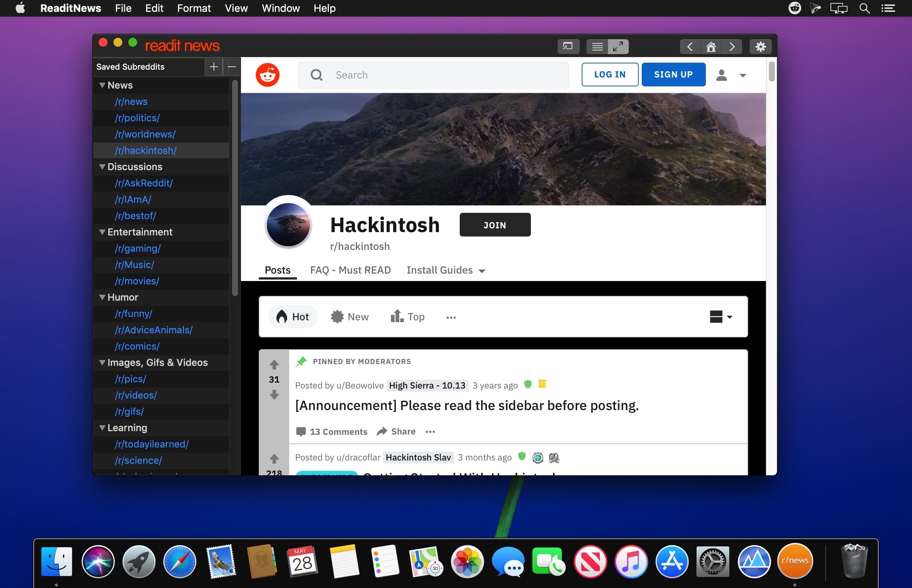Add a subreddit with the plus button
This screenshot has height=588, width=912.
tap(214, 67)
